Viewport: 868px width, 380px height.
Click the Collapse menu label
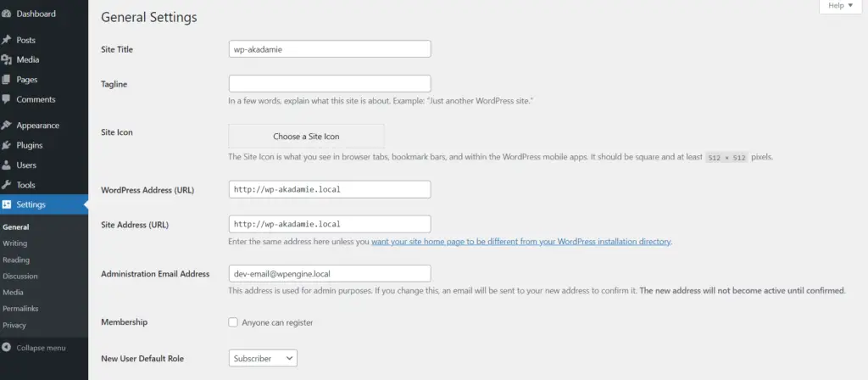click(x=41, y=348)
